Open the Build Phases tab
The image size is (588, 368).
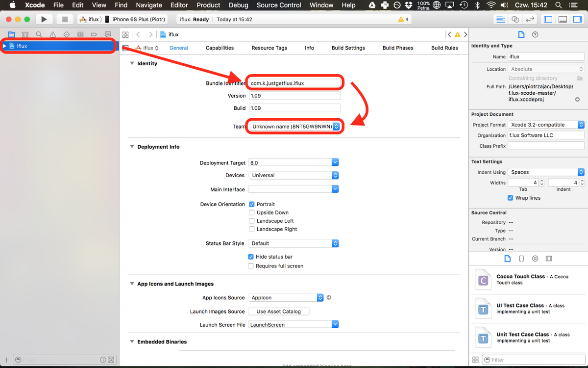[x=398, y=48]
